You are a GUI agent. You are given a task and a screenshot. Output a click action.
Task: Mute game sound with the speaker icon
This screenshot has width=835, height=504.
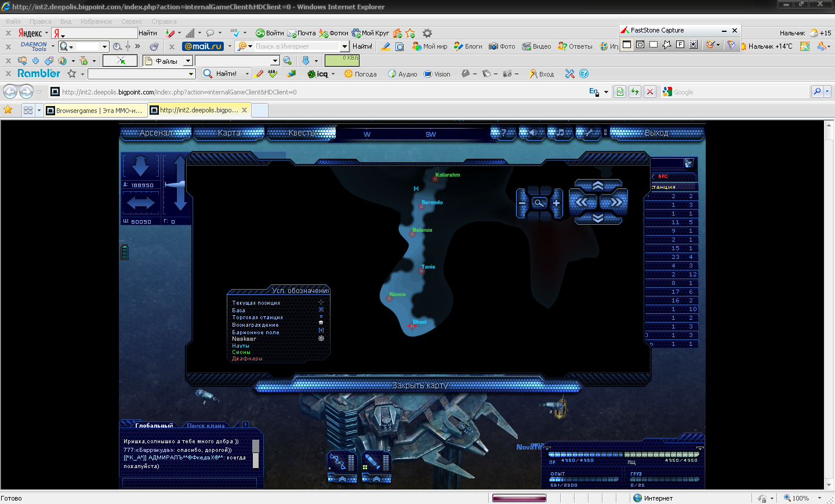[x=532, y=133]
